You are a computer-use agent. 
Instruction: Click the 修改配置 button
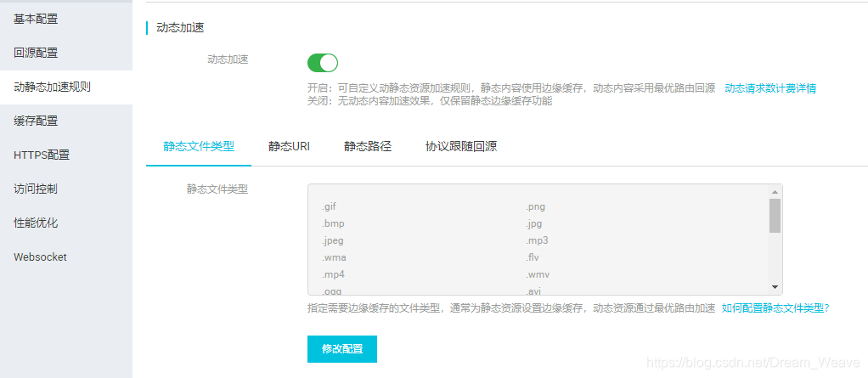pos(342,349)
